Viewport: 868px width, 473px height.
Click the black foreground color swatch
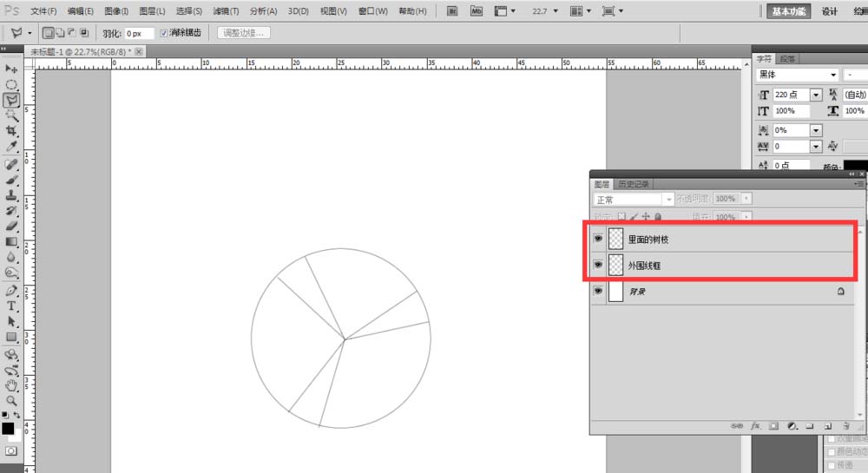(x=8, y=429)
